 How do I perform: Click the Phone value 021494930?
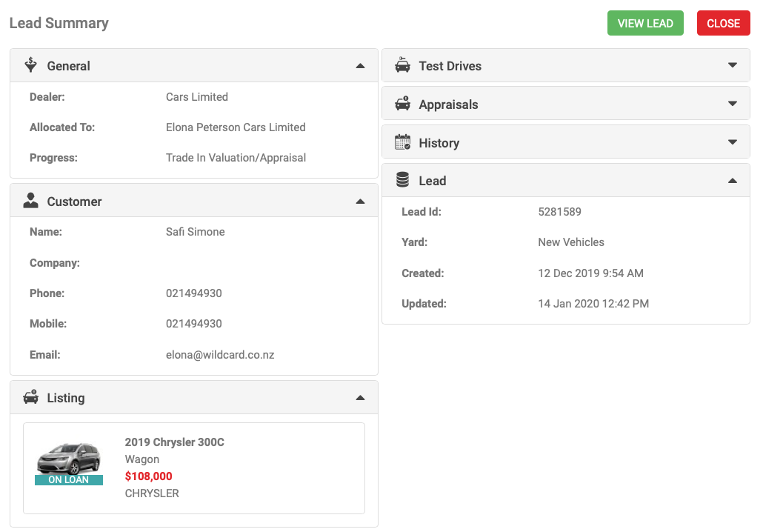(193, 293)
